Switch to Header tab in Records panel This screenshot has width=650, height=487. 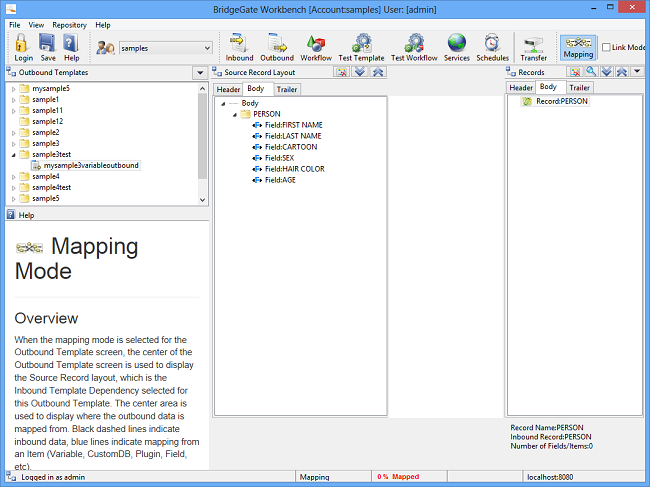[521, 88]
